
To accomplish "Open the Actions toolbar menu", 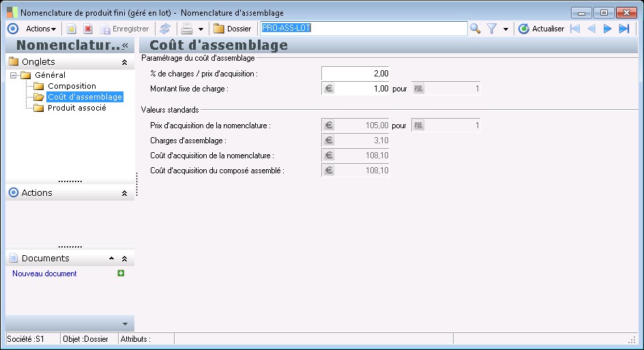I will (x=41, y=29).
